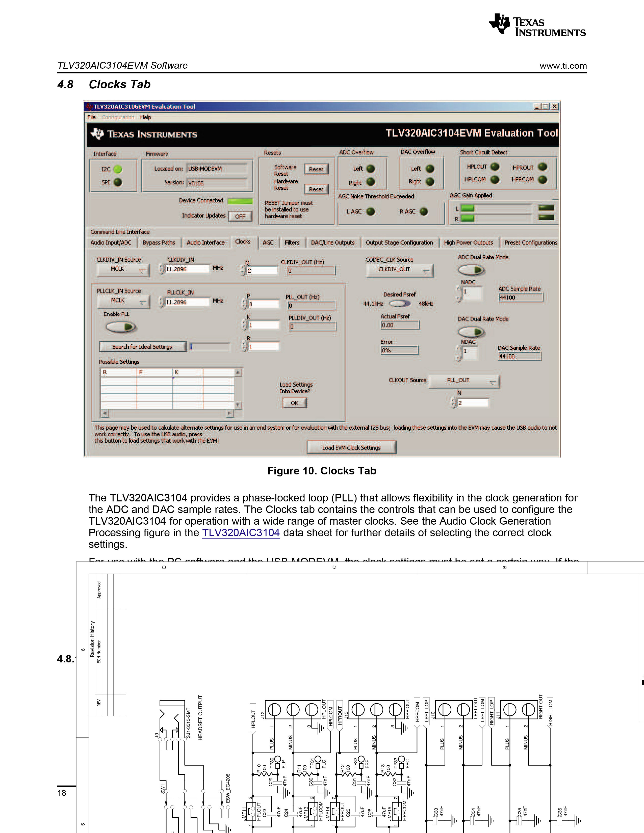Click the green Device Connected indicator
Screen dimensions: 644x833
(x=240, y=201)
